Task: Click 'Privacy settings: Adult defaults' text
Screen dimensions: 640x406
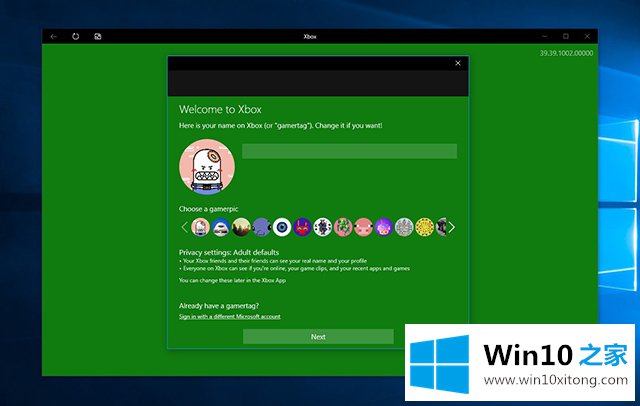Action: click(229, 252)
